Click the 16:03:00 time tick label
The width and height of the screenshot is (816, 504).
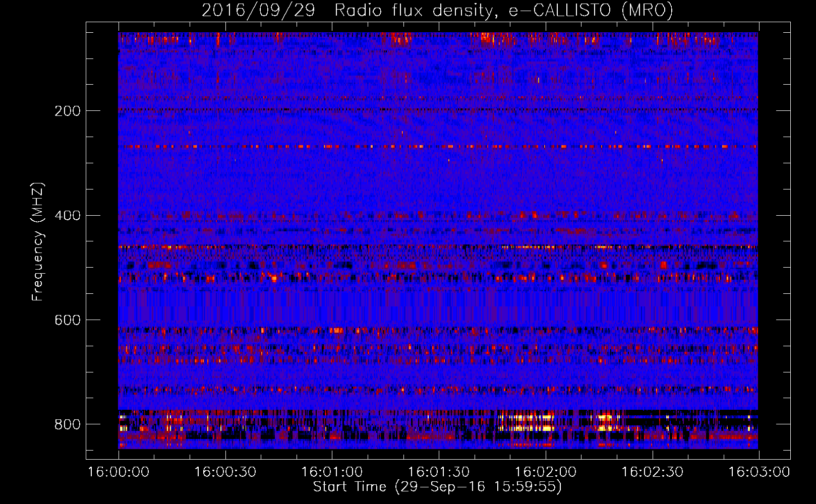(760, 472)
